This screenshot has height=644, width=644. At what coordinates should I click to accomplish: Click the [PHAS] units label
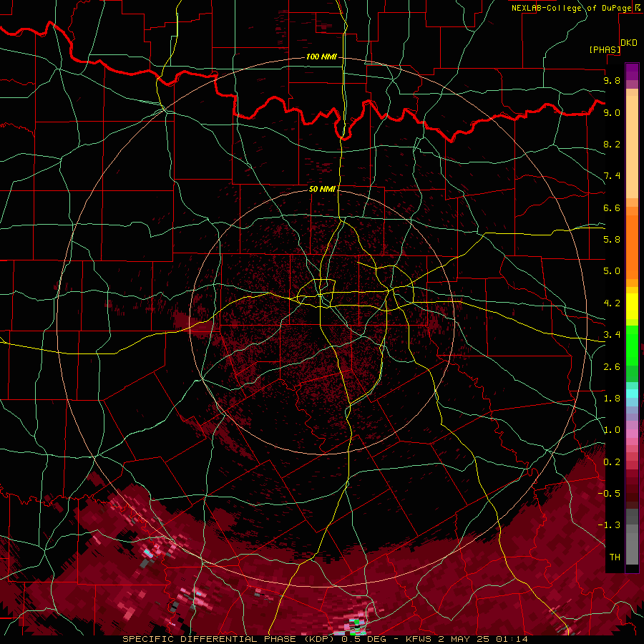(605, 49)
